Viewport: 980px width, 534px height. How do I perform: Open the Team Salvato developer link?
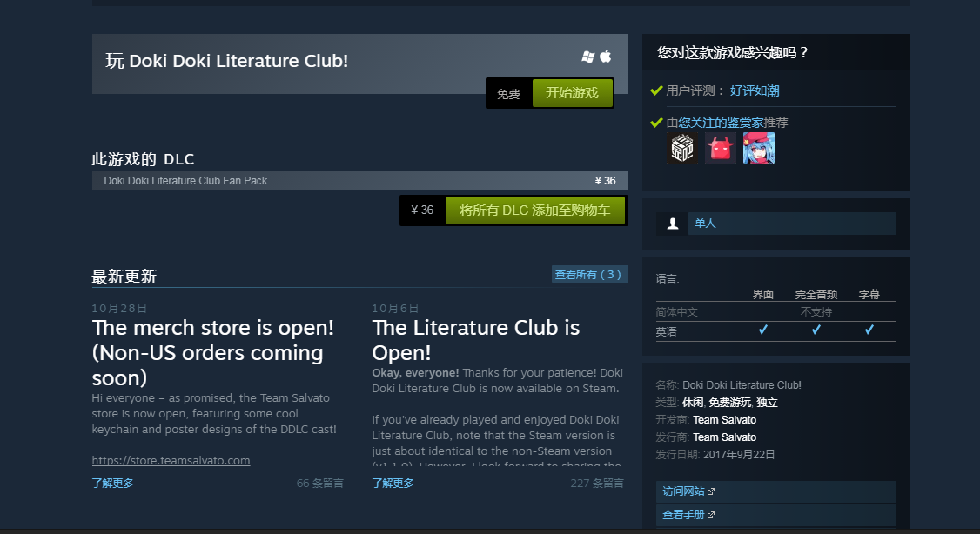[724, 420]
